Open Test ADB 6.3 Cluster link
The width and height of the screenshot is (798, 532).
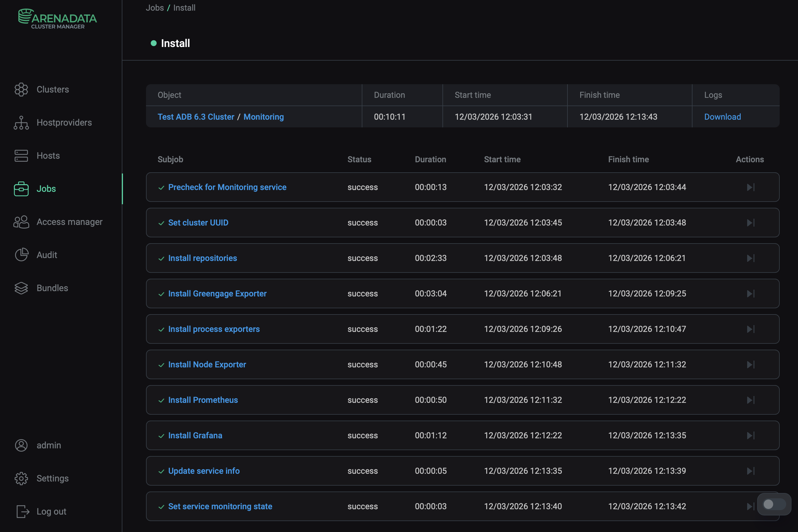[196, 117]
